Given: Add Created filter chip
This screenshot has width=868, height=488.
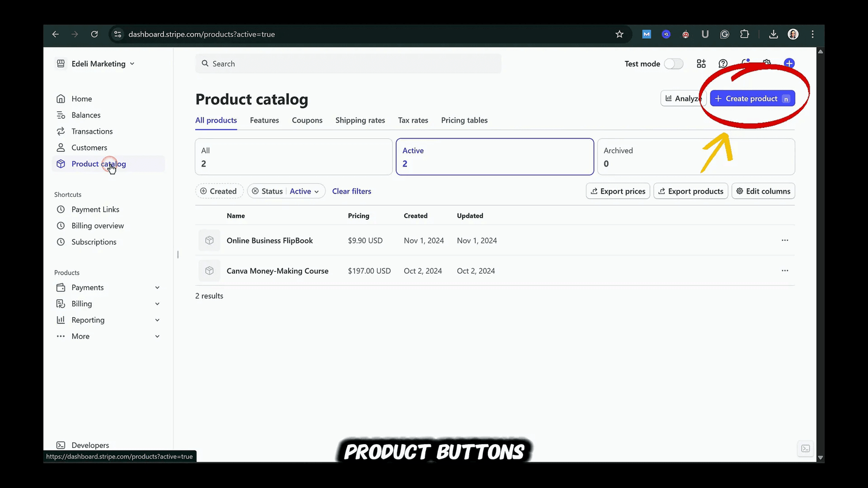Looking at the screenshot, I should (219, 191).
